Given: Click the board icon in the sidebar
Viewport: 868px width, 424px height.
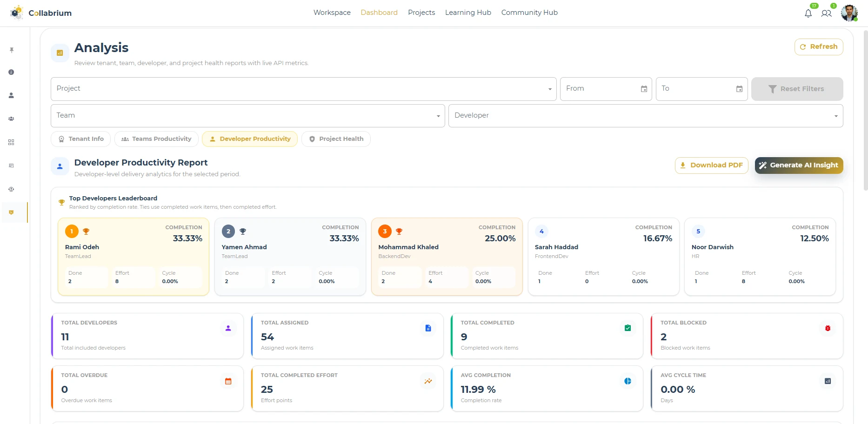Looking at the screenshot, I should [x=11, y=166].
